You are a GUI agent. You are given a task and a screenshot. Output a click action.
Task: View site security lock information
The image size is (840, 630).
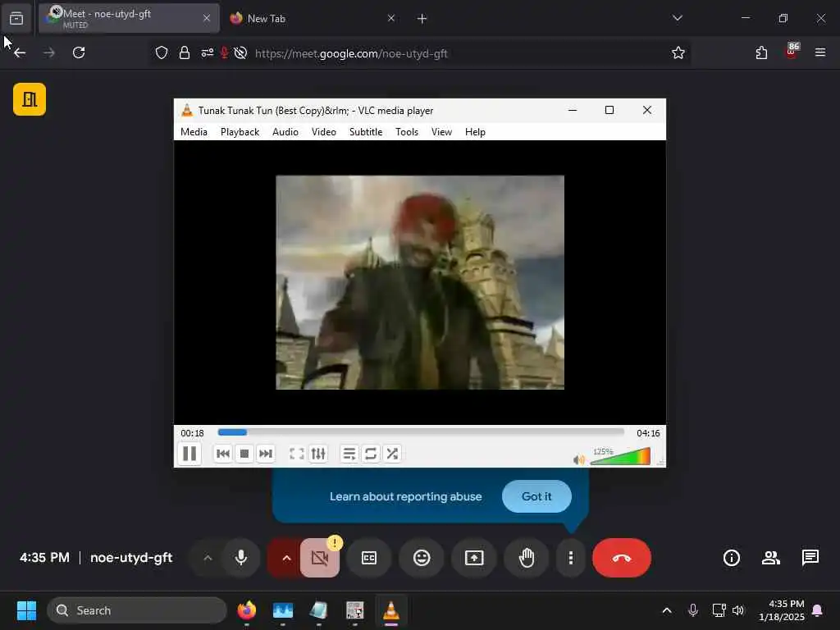185,52
